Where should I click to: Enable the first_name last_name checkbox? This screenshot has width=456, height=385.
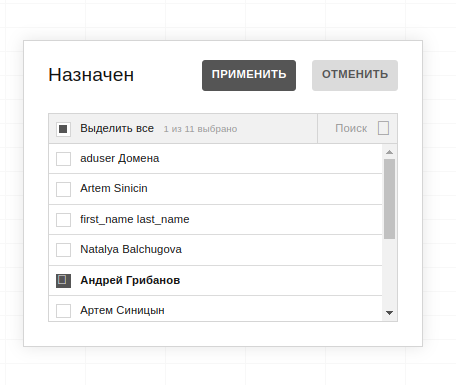point(63,220)
